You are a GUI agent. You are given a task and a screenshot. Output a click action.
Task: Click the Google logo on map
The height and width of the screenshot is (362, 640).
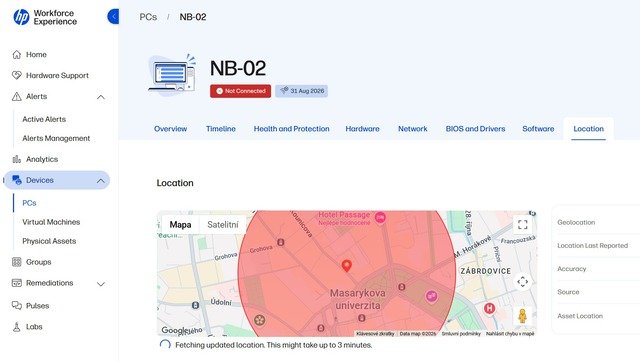(x=175, y=330)
